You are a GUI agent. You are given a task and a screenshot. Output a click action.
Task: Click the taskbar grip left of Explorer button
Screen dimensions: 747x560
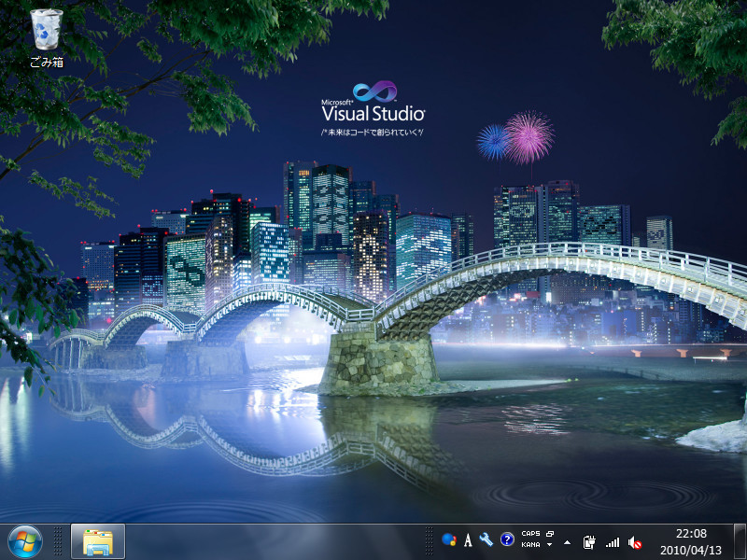point(58,542)
